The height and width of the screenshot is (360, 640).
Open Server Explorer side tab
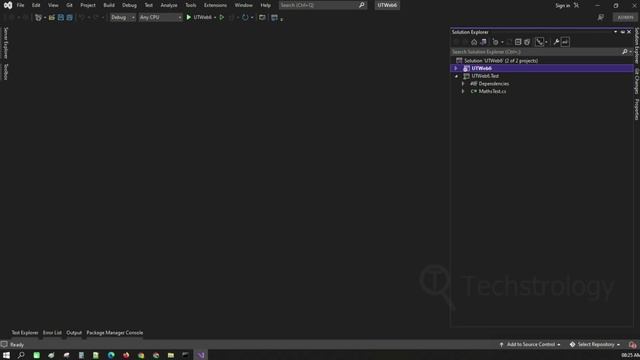pos(6,43)
